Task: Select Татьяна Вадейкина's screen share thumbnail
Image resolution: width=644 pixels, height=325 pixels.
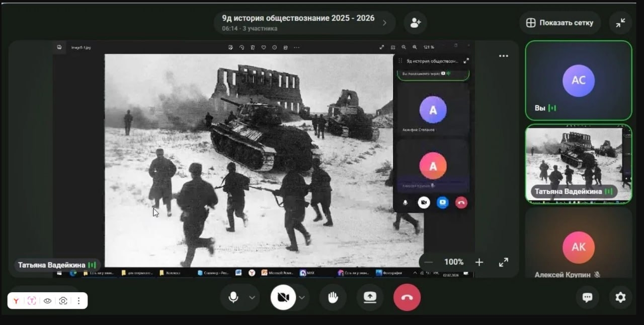Action: pos(578,164)
